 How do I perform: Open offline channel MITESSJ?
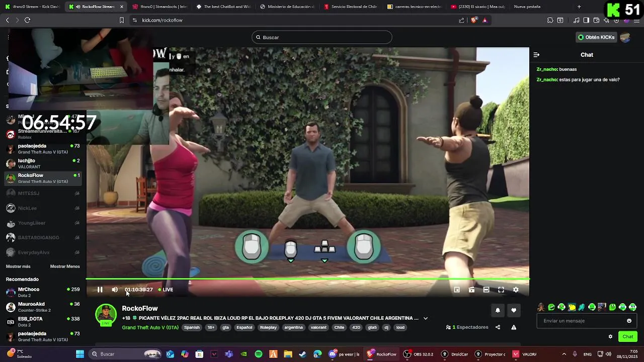[43, 193]
